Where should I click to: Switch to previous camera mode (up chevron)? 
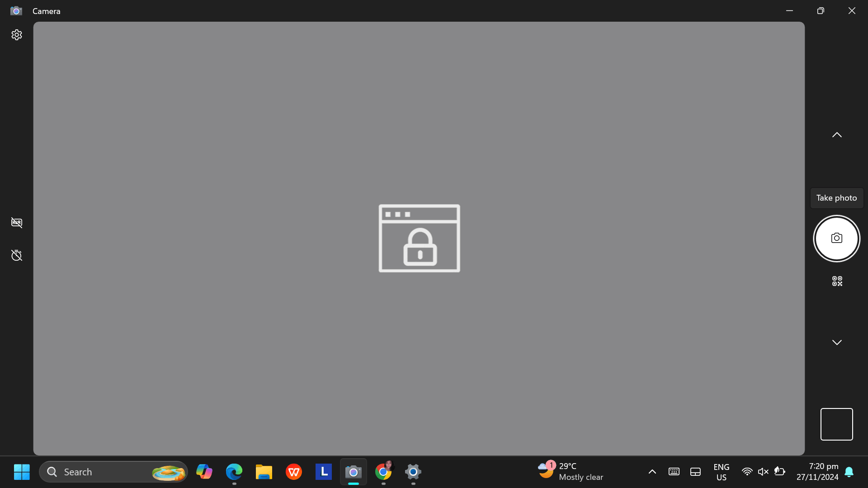click(x=837, y=135)
